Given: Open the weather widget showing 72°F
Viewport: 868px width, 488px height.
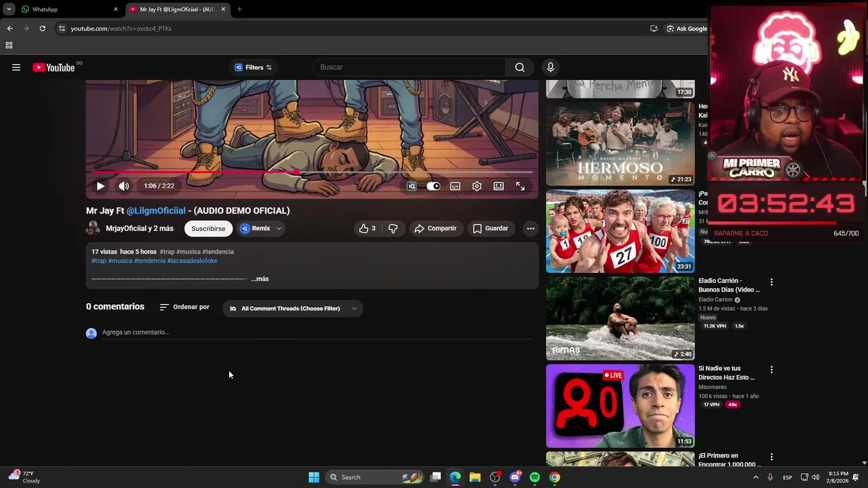Looking at the screenshot, I should click(25, 477).
